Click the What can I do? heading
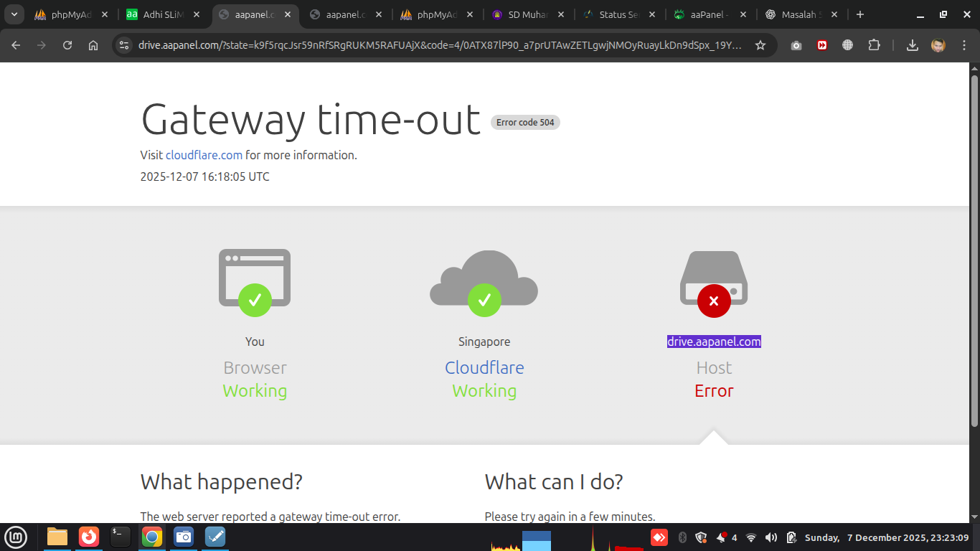 tap(554, 481)
